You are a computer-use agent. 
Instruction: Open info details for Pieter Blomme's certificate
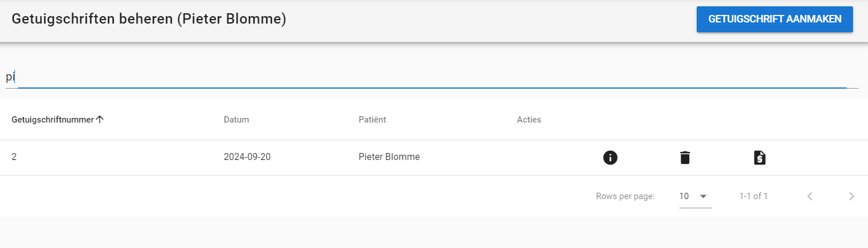click(x=610, y=157)
